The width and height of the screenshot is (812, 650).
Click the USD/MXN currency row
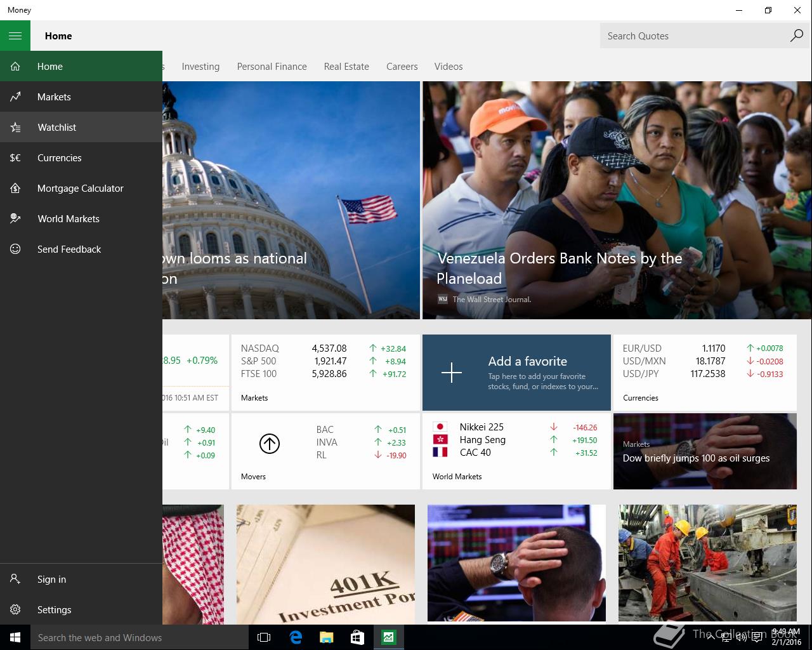pyautogui.click(x=703, y=361)
